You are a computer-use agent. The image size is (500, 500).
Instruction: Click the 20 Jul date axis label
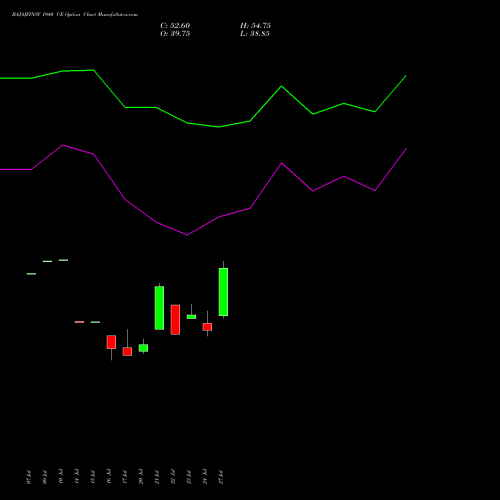(141, 477)
